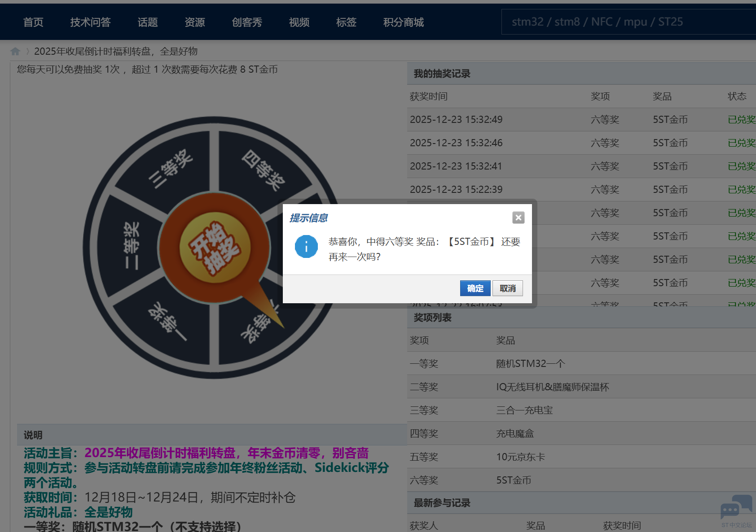Click the 状态 column header
This screenshot has height=532, width=756.
pyautogui.click(x=737, y=96)
